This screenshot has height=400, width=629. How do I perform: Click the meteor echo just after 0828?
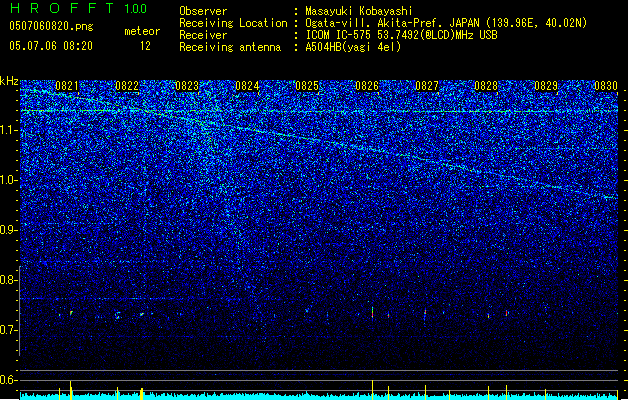pos(507,313)
